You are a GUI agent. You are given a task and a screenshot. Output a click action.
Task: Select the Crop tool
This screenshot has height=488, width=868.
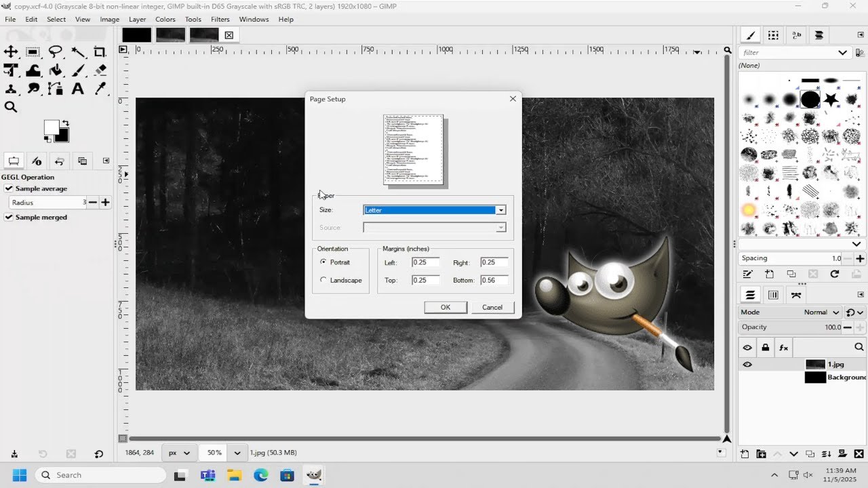[100, 52]
